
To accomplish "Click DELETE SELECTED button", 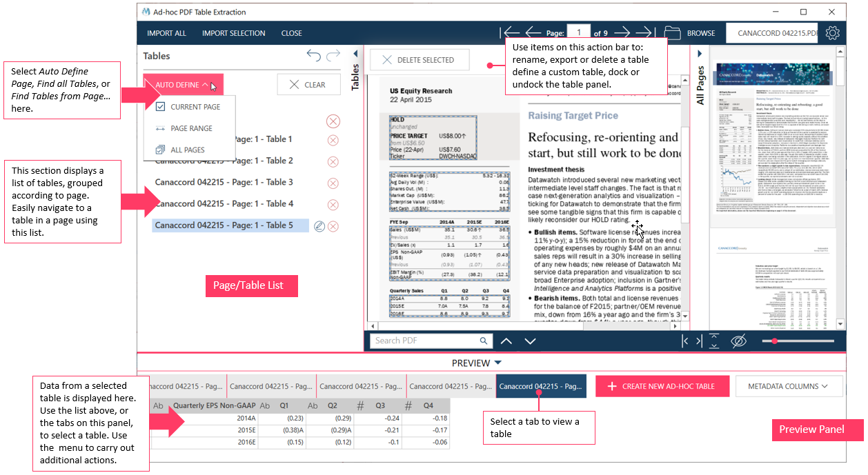I will click(420, 60).
